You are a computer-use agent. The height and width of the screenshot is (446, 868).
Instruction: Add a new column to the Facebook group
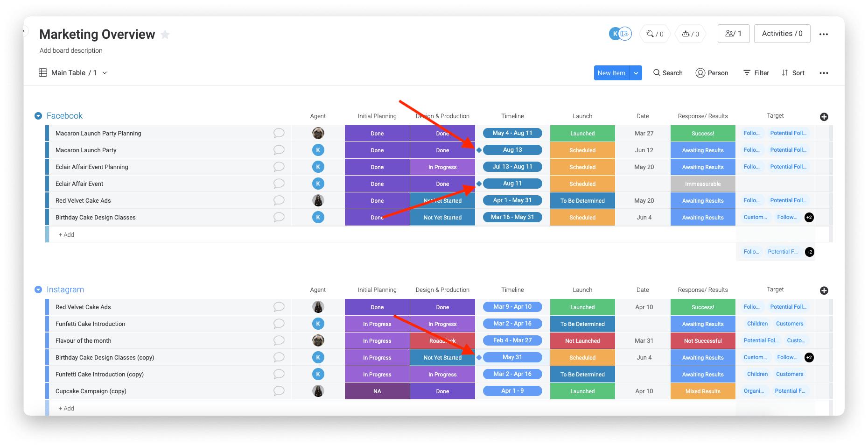824,117
